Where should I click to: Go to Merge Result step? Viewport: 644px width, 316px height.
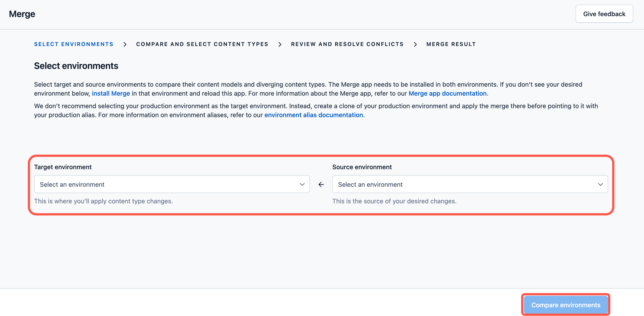tap(451, 44)
